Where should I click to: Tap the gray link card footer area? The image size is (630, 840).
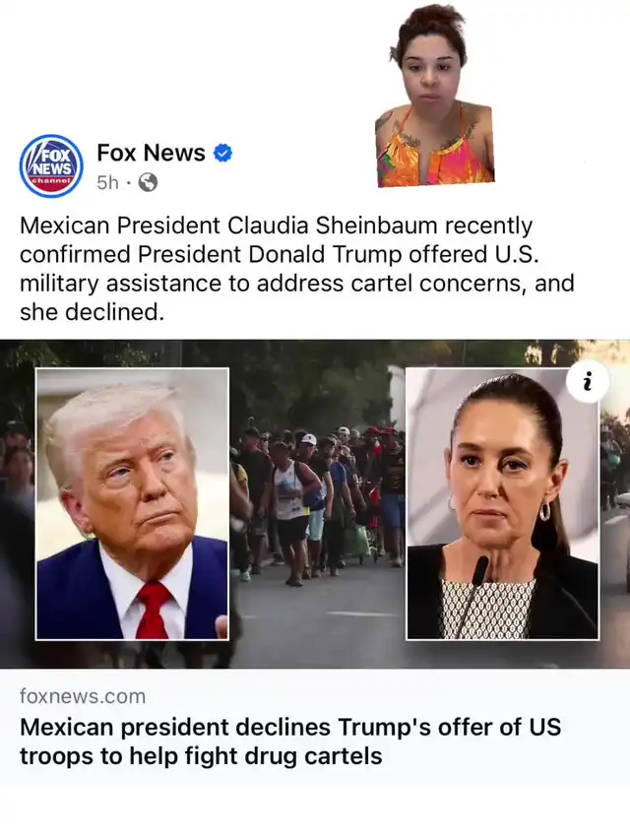coord(315,727)
